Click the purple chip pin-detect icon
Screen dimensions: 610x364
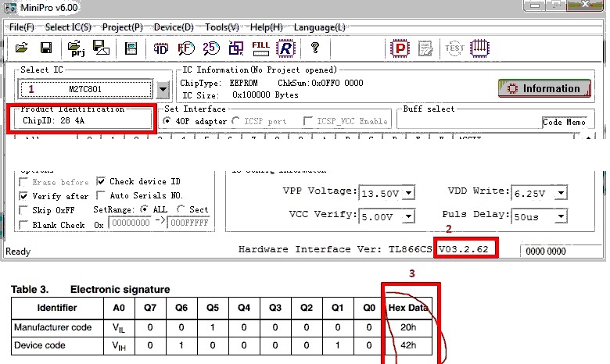pos(479,48)
